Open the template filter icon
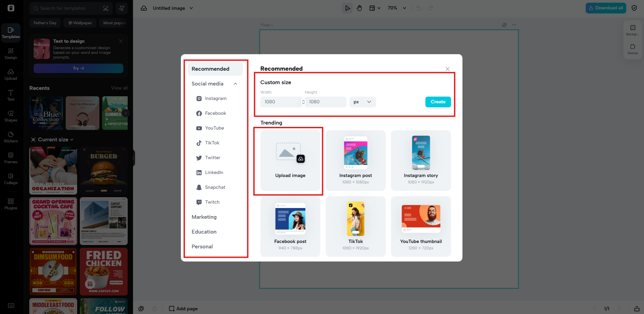 tap(122, 8)
